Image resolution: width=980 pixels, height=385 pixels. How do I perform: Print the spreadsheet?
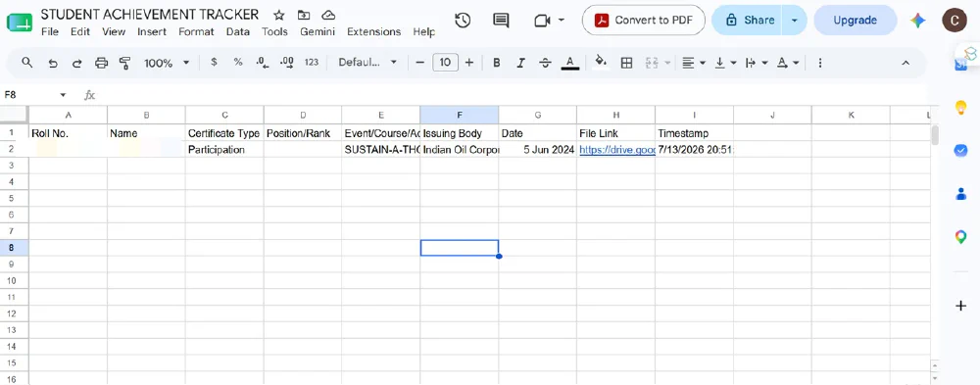(101, 63)
